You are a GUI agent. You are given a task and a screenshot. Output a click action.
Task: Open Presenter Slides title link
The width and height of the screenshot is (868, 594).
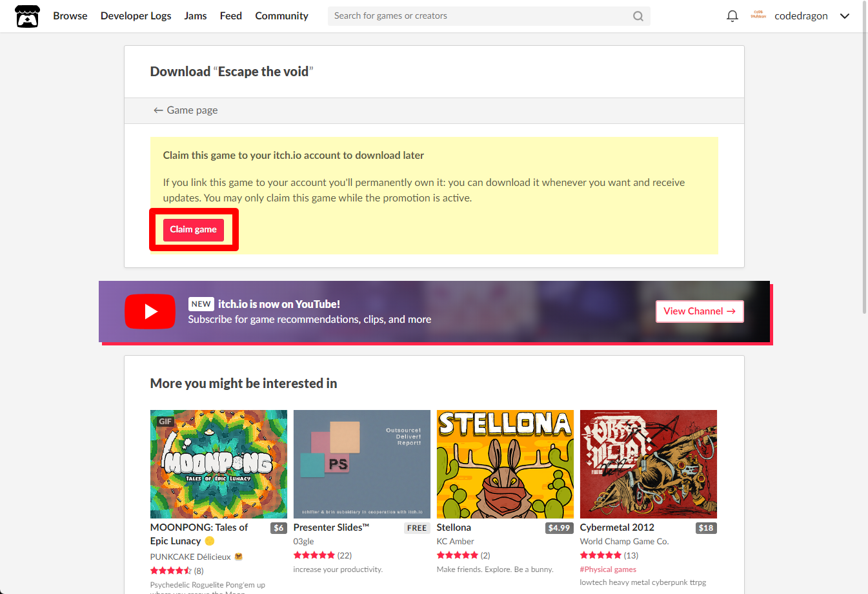pos(331,527)
